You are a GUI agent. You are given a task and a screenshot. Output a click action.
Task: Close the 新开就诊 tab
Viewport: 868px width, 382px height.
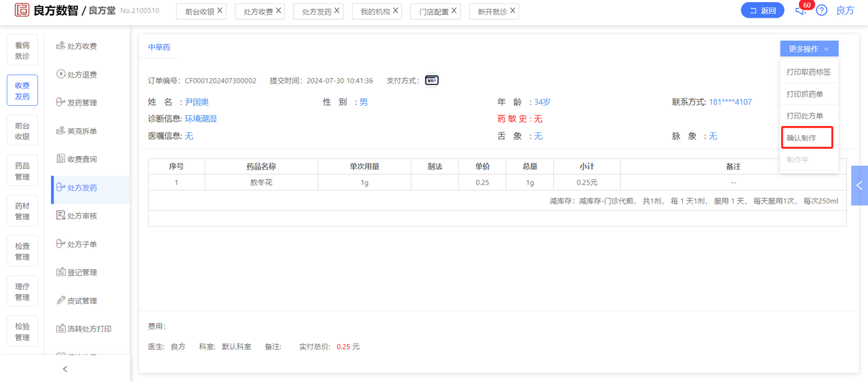(x=513, y=11)
